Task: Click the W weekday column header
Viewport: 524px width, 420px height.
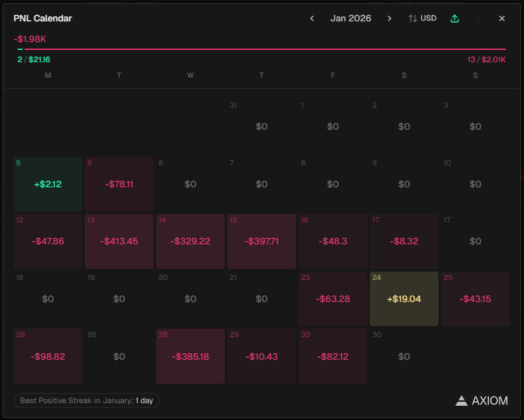Action: point(190,76)
